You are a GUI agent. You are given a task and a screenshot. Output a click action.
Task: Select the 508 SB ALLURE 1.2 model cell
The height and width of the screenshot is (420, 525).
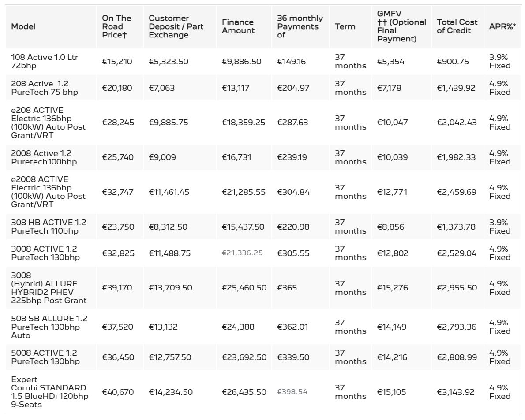pos(49,327)
